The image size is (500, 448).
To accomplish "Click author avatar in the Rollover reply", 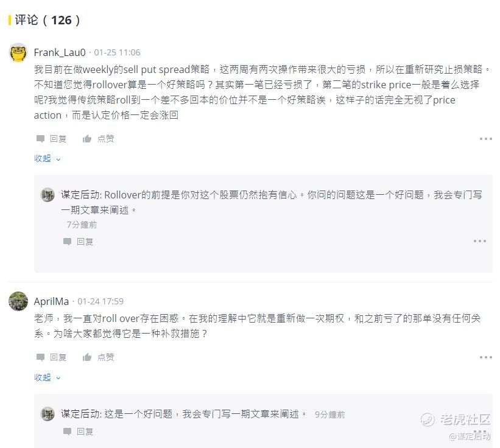I will [48, 195].
